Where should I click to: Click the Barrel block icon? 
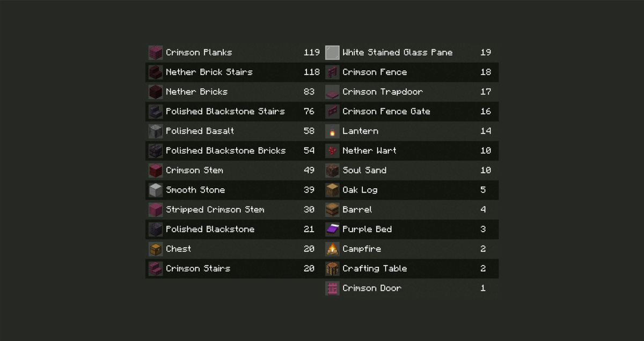point(332,210)
